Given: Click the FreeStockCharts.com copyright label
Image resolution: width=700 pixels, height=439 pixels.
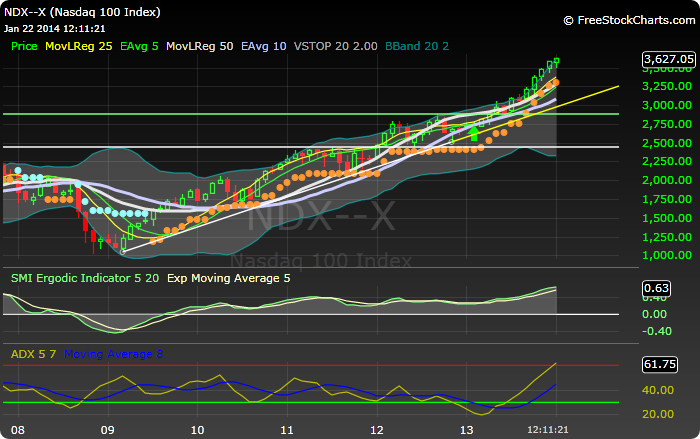Looking at the screenshot, I should tap(629, 20).
